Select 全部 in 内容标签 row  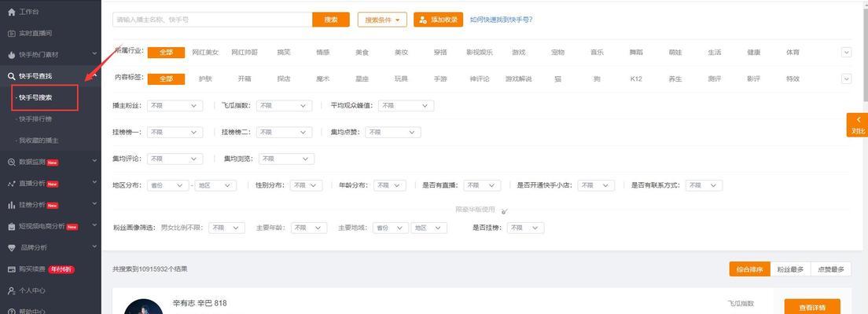click(166, 78)
